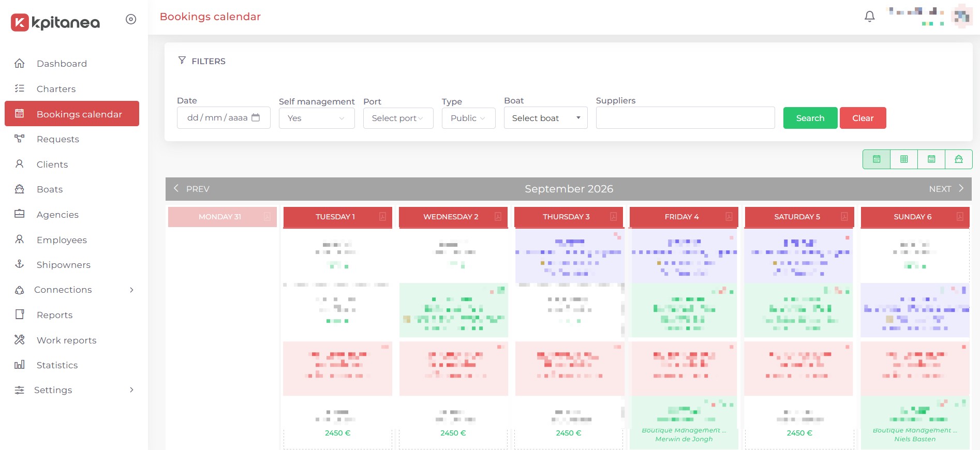The height and width of the screenshot is (450, 980).
Task: Click the Saturday 5 day header
Action: tap(799, 217)
